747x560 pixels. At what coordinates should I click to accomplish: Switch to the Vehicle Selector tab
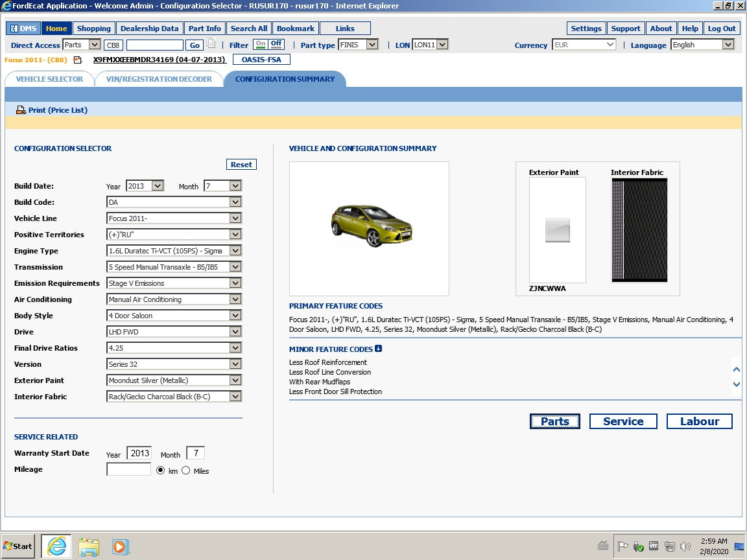pos(49,78)
